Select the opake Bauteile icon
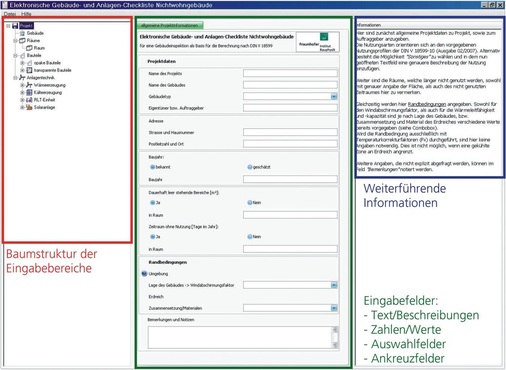The width and height of the screenshot is (506, 370). coord(29,63)
